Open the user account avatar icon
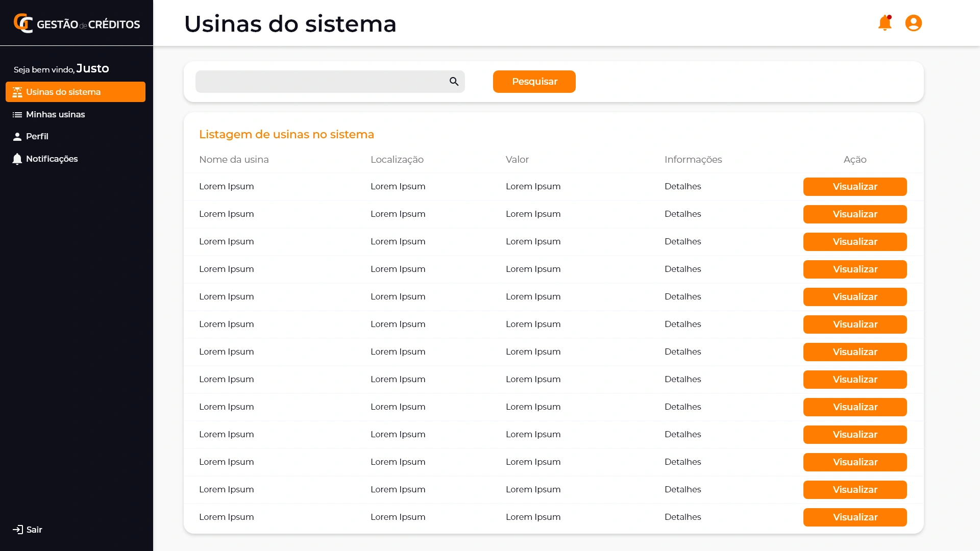 [x=913, y=23]
